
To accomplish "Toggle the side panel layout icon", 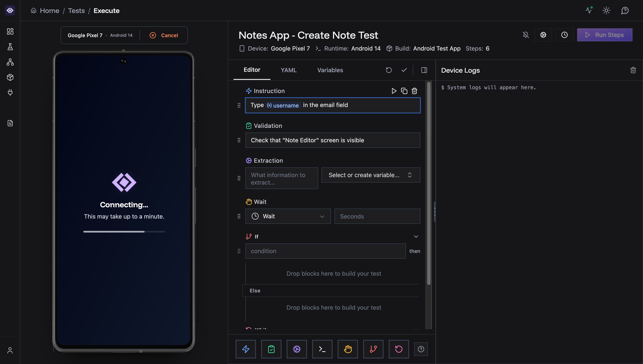I will pyautogui.click(x=424, y=70).
